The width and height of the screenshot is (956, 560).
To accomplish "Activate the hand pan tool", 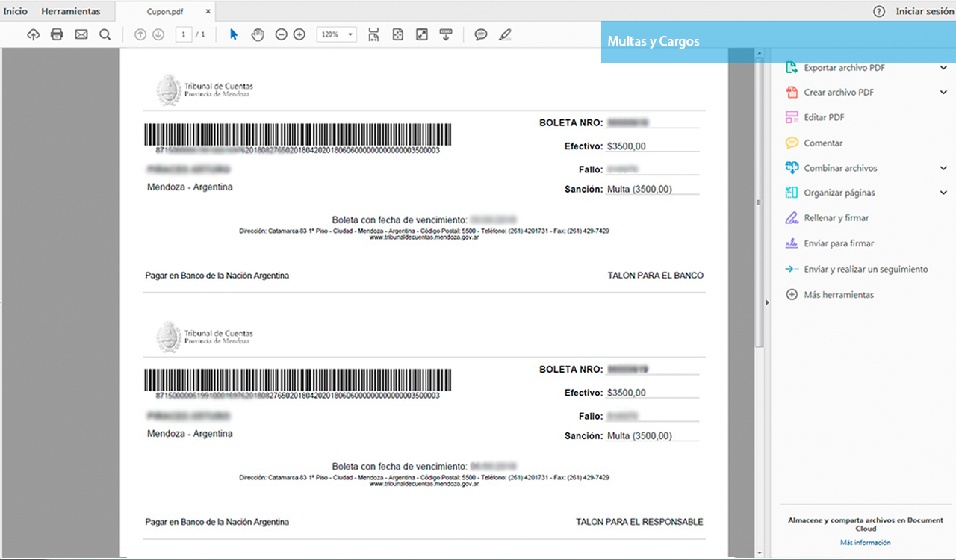I will coord(258,34).
